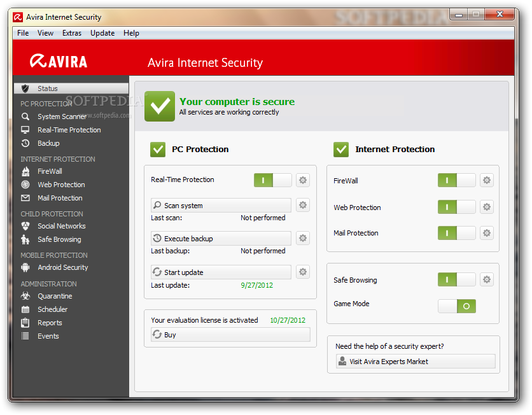Open FireWall settings gear
This screenshot has width=532, height=415.
click(x=487, y=180)
